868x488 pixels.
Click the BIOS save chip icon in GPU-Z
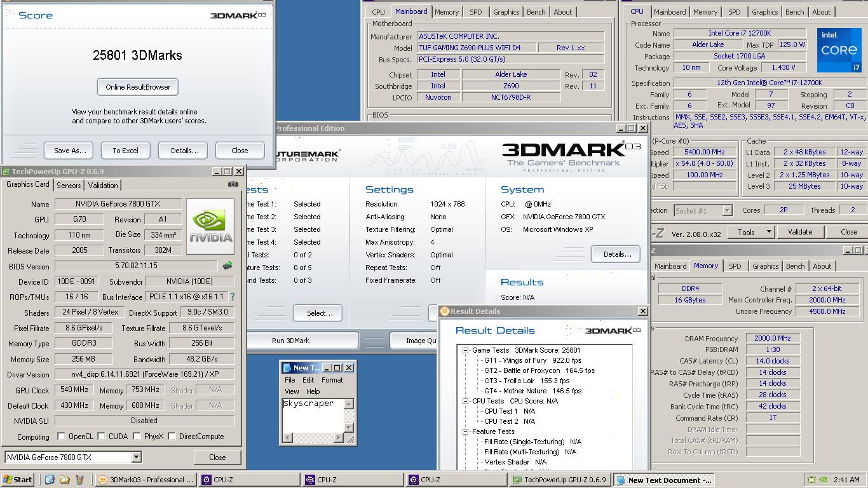tap(227, 266)
